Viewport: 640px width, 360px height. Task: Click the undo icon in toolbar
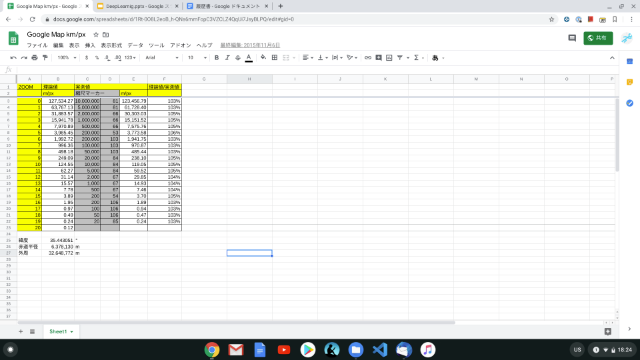(x=13, y=58)
